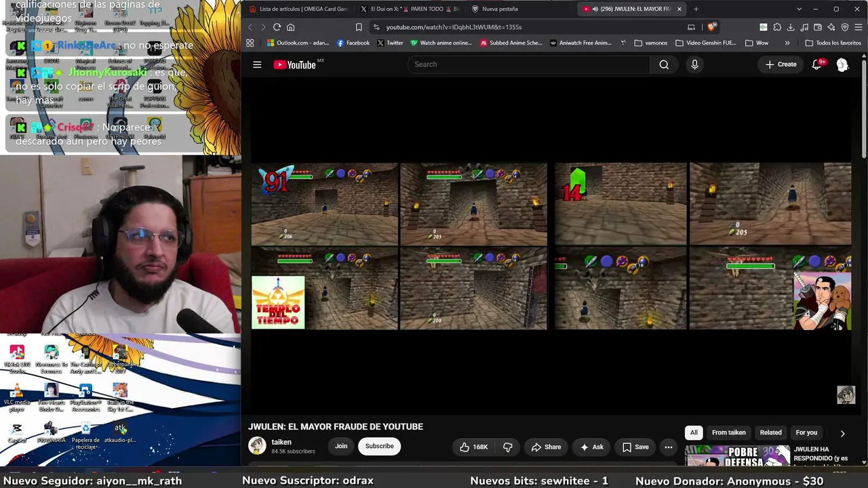Select the All filter chip
Viewport: 868px width, 488px height.
[x=694, y=432]
